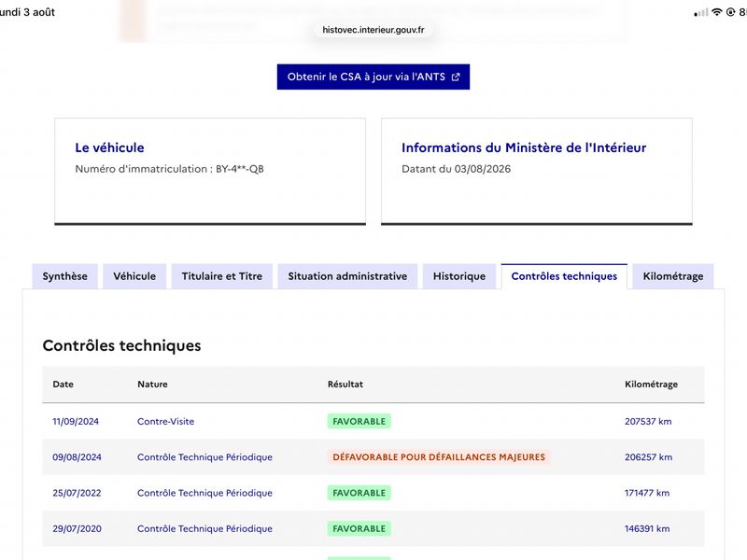Viewport: 747px width, 560px height.
Task: Click the Nature column header
Action: coord(152,385)
